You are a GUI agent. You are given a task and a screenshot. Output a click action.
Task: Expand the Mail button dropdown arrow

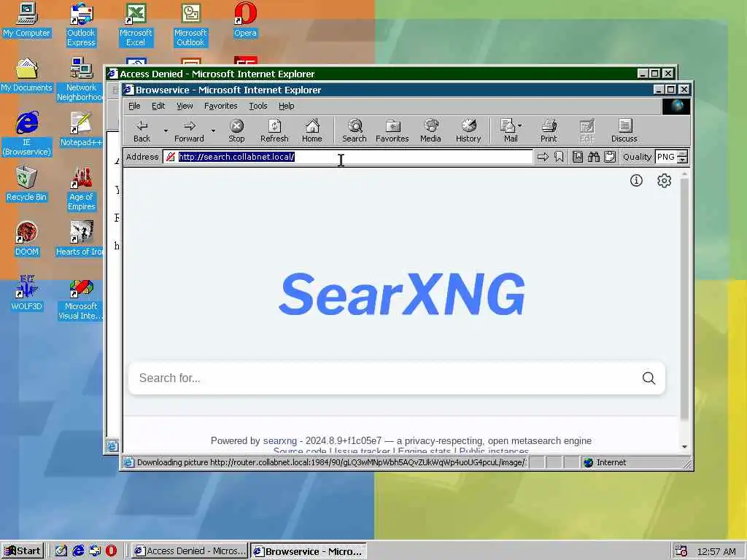pos(519,125)
